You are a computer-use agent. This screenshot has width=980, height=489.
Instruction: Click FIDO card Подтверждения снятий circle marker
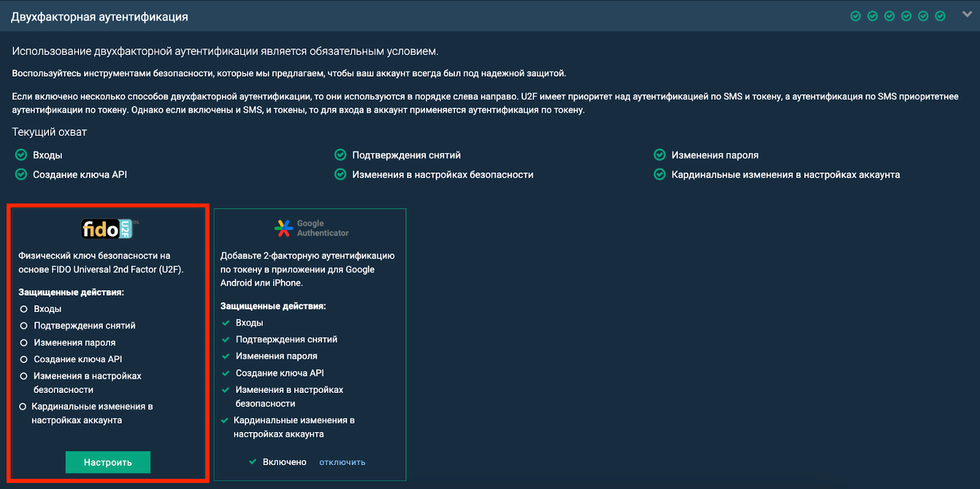(x=24, y=326)
